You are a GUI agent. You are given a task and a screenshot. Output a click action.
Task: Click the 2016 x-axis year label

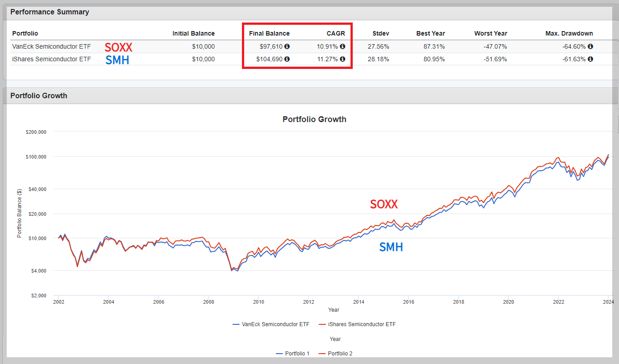(408, 302)
